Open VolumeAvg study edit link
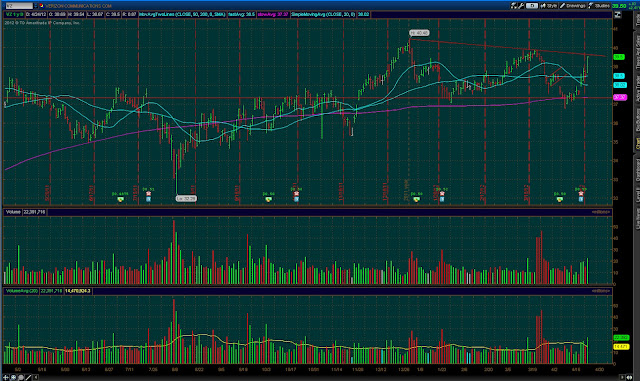The width and height of the screenshot is (640, 381). 600,291
